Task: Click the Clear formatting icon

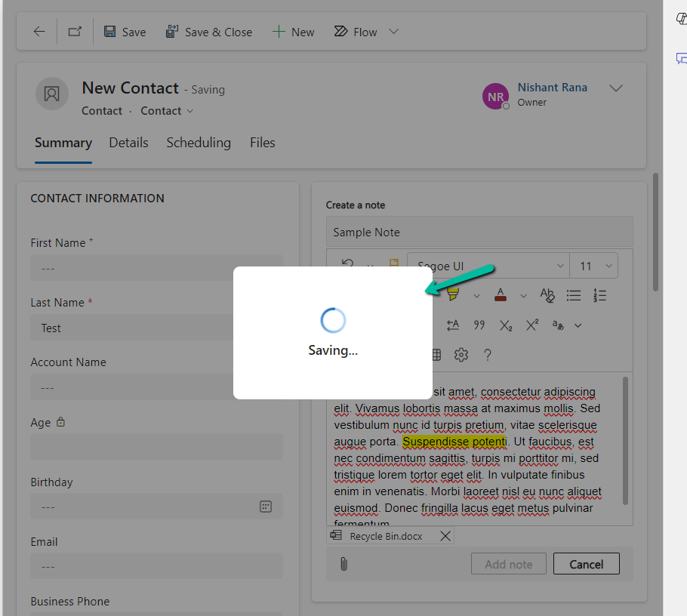Action: coord(547,295)
